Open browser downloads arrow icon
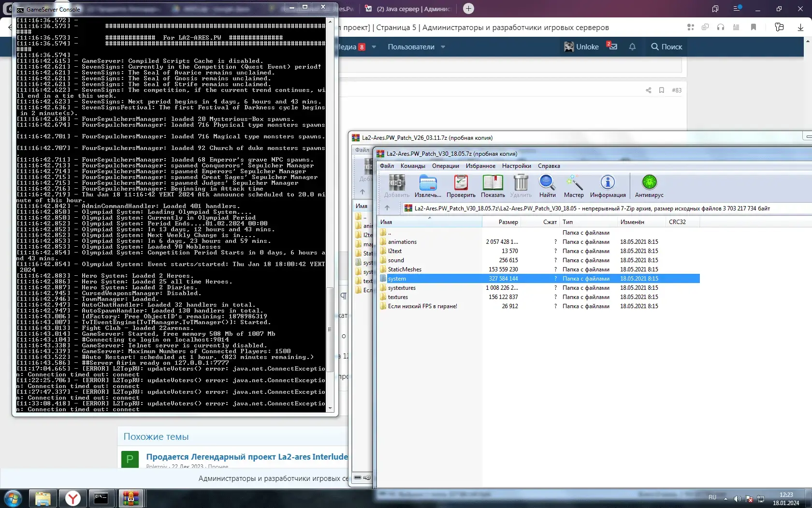Viewport: 812px width, 508px height. [800, 28]
